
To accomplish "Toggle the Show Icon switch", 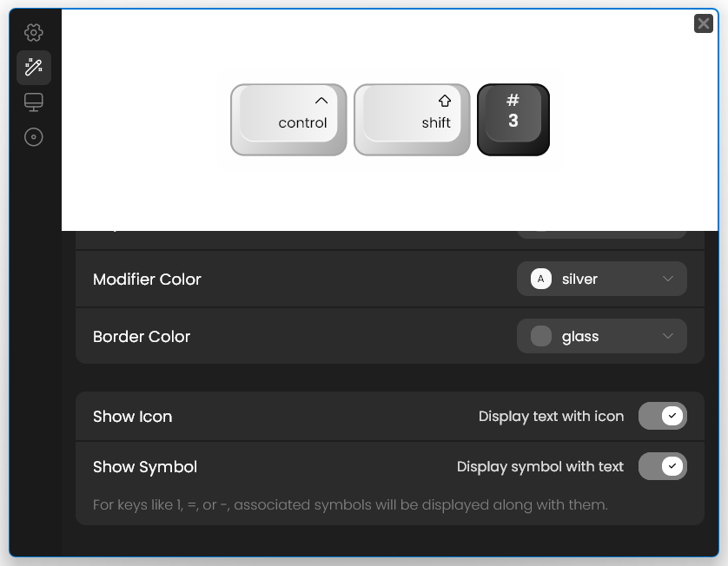I will point(663,416).
